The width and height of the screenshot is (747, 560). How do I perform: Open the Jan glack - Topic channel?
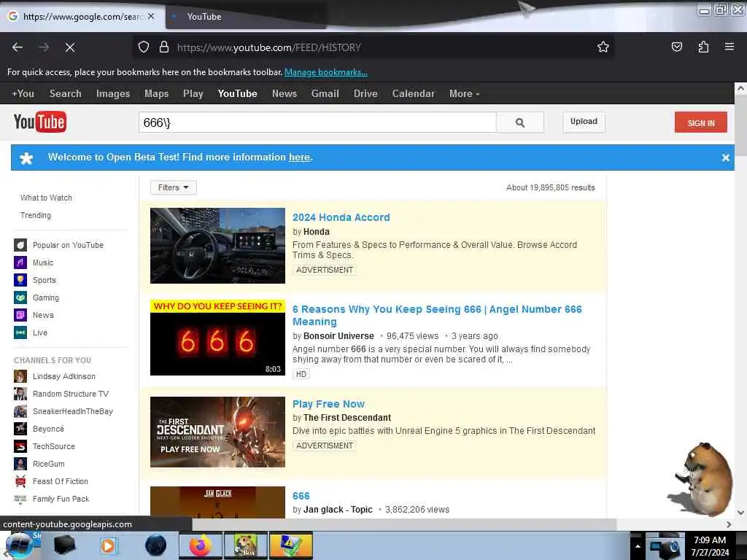pyautogui.click(x=338, y=510)
